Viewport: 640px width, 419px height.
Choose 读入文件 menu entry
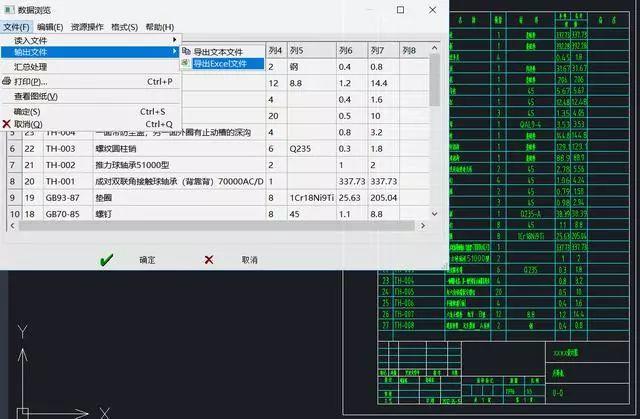tap(91, 40)
